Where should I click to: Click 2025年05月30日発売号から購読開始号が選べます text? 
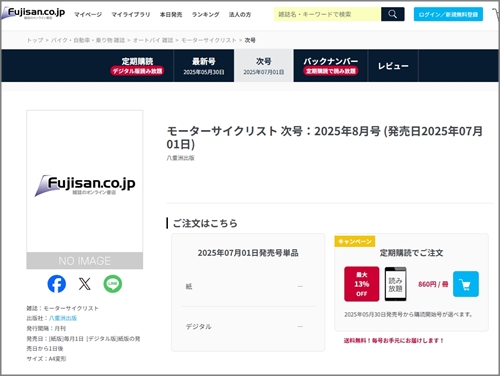pyautogui.click(x=408, y=314)
